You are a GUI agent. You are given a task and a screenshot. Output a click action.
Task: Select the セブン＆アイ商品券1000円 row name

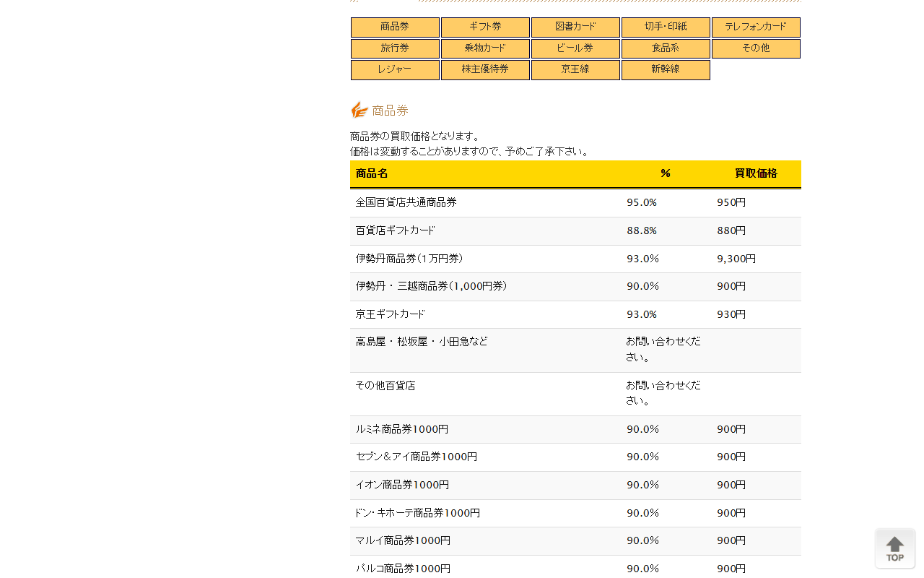coord(417,457)
